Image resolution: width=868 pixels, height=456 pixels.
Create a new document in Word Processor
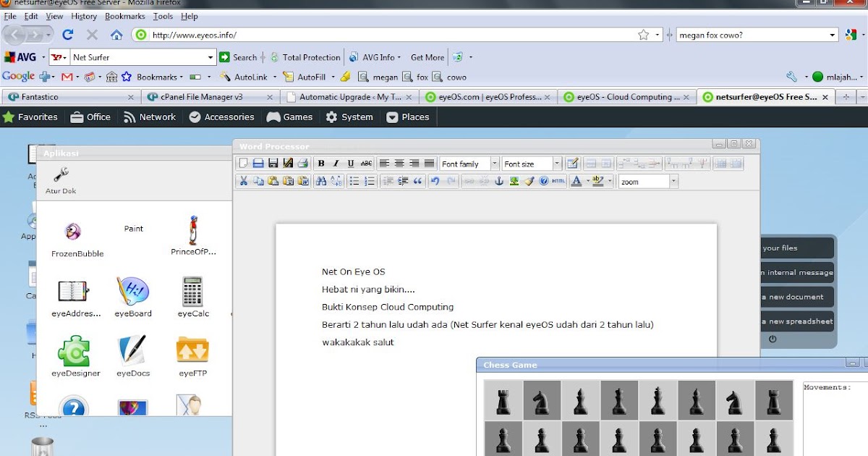pyautogui.click(x=244, y=164)
